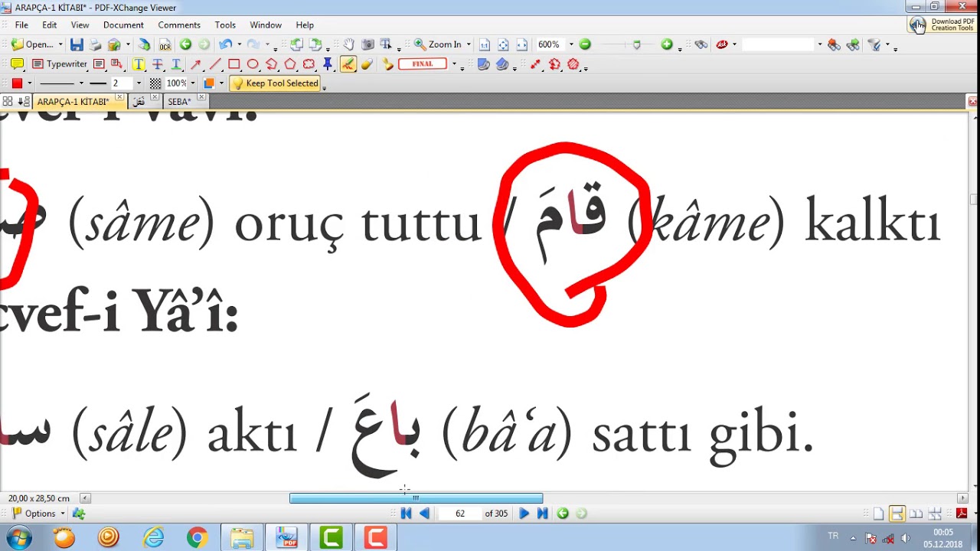
Task: Select the Underline Text tool
Action: [x=176, y=64]
